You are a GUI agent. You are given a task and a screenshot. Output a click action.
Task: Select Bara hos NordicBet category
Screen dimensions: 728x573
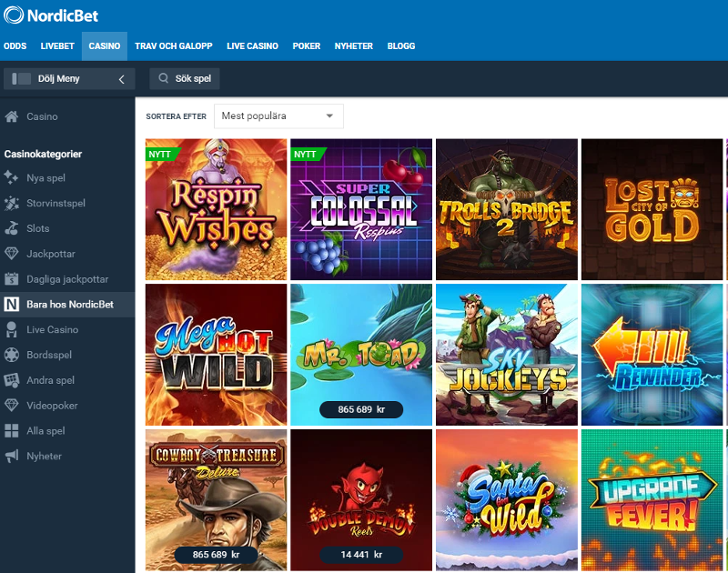tap(67, 305)
